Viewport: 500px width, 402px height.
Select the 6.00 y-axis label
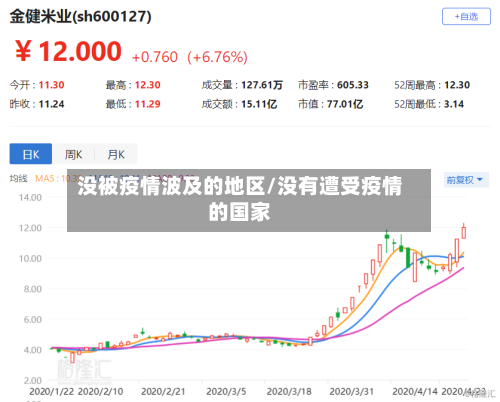[x=33, y=320]
